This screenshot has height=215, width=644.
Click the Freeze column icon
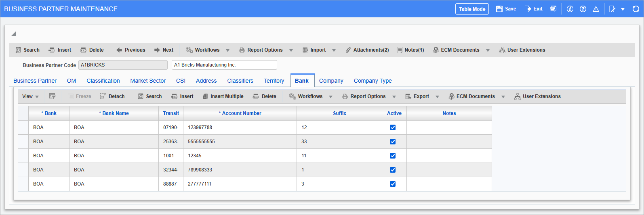click(x=71, y=96)
